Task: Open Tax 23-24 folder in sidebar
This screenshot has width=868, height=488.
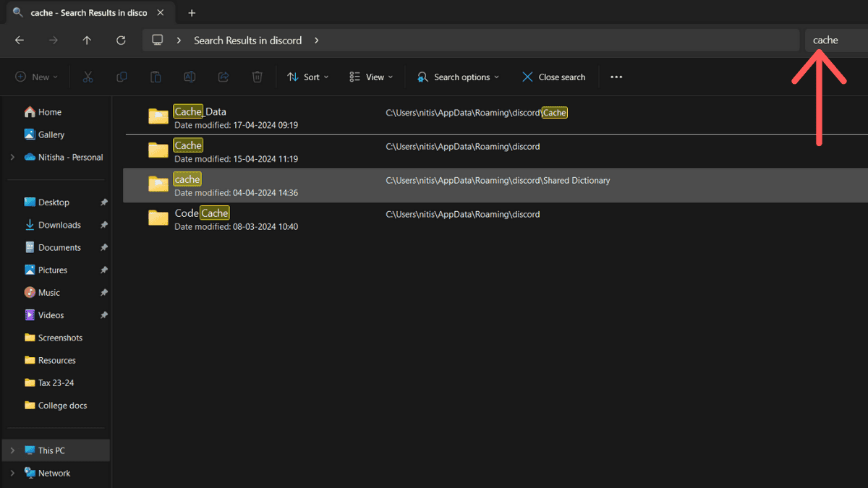Action: click(56, 382)
